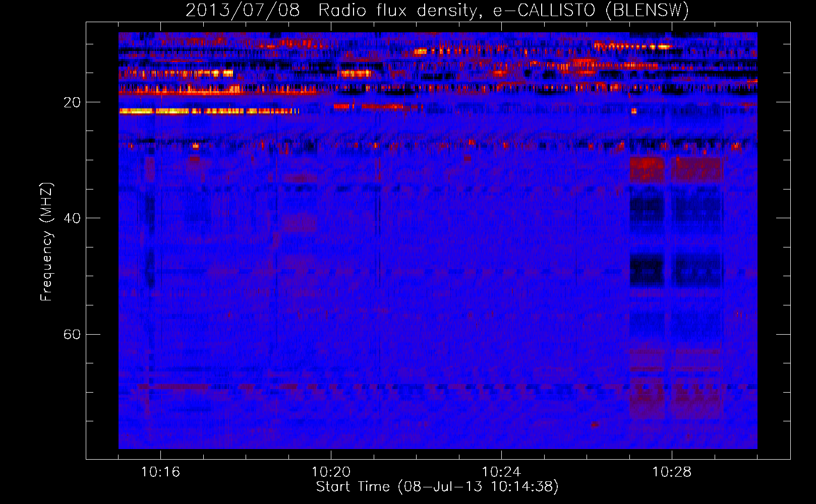
Task: Click the 10:24 time tick label
Action: [501, 472]
